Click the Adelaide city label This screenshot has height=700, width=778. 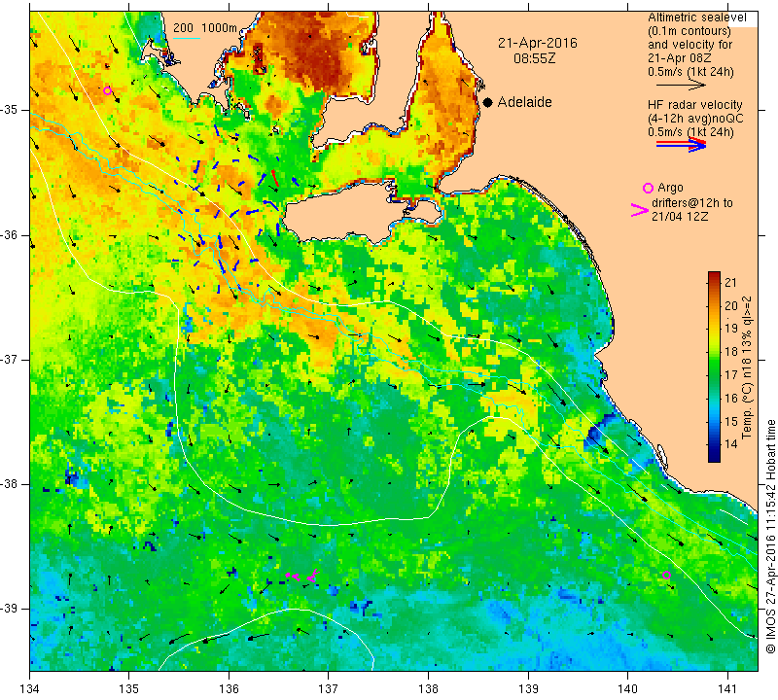[524, 102]
